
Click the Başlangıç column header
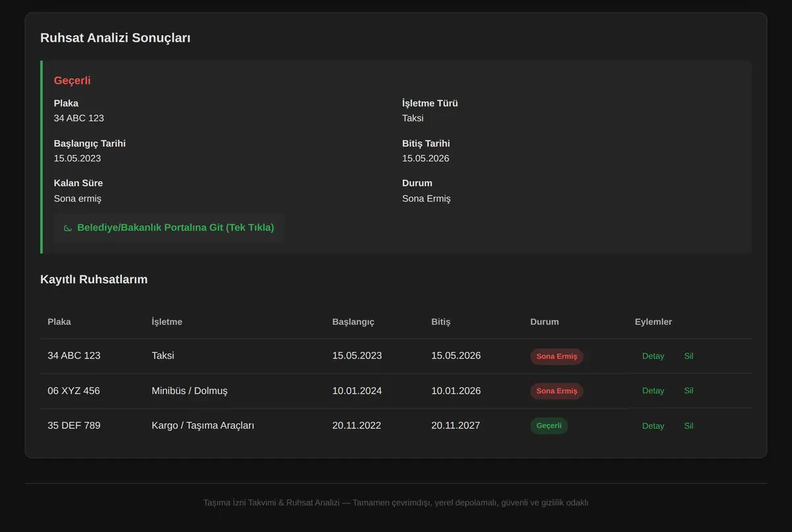(353, 322)
